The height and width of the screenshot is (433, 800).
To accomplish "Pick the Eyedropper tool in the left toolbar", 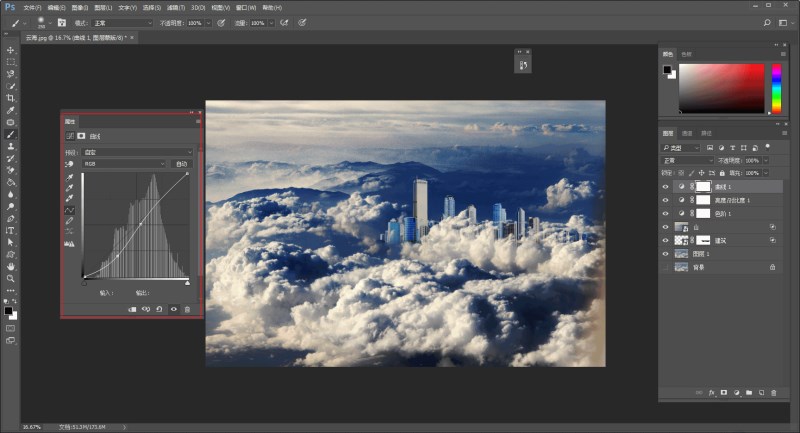I will pos(11,110).
